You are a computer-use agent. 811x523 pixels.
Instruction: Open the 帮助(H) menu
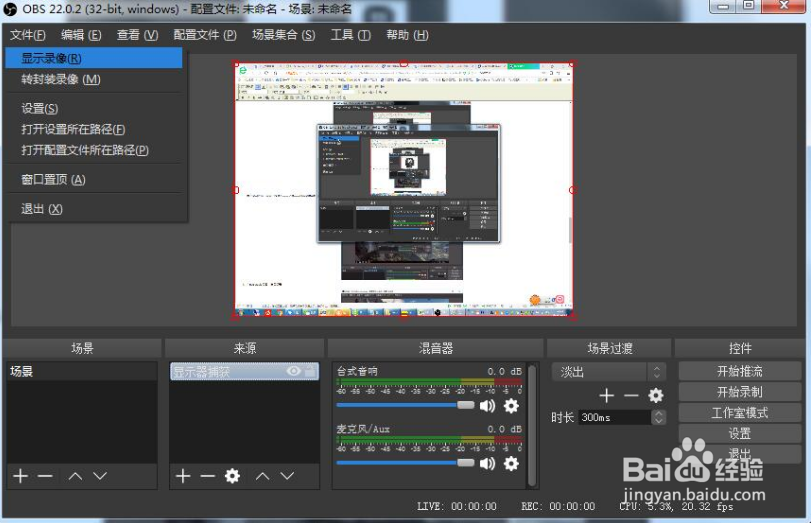pos(407,35)
